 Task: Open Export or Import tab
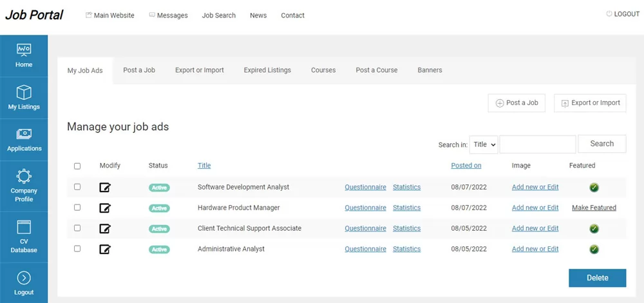(x=200, y=70)
